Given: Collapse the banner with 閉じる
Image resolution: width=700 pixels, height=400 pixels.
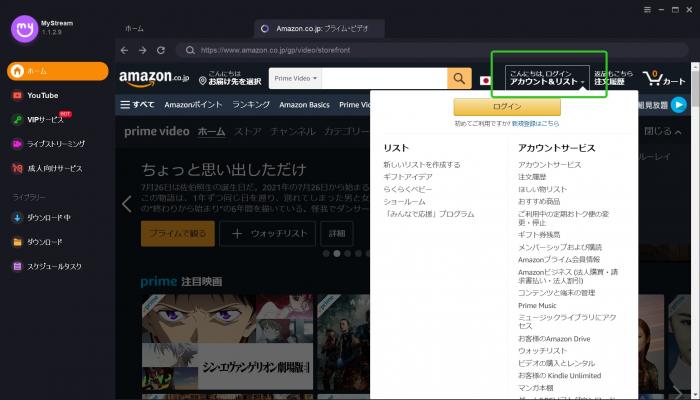Looking at the screenshot, I should pyautogui.click(x=662, y=131).
